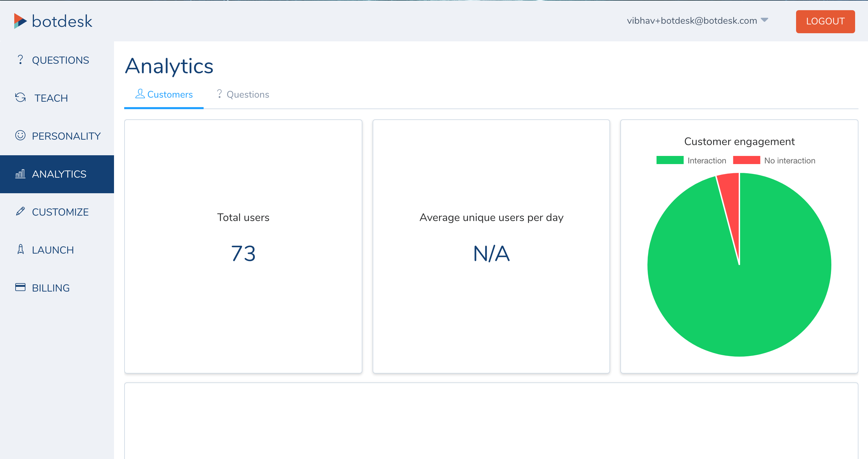This screenshot has width=868, height=459.
Task: Click the botdesk logo icon
Action: pyautogui.click(x=20, y=21)
